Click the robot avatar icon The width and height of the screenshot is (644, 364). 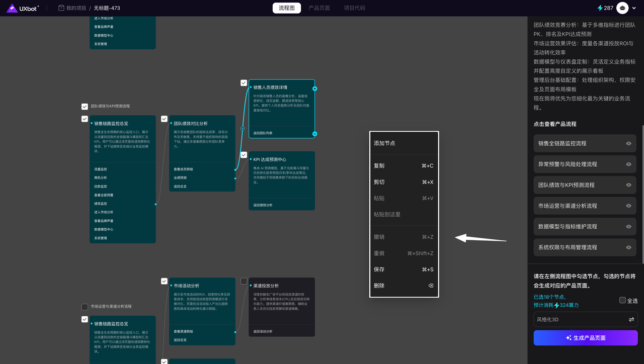click(x=622, y=8)
